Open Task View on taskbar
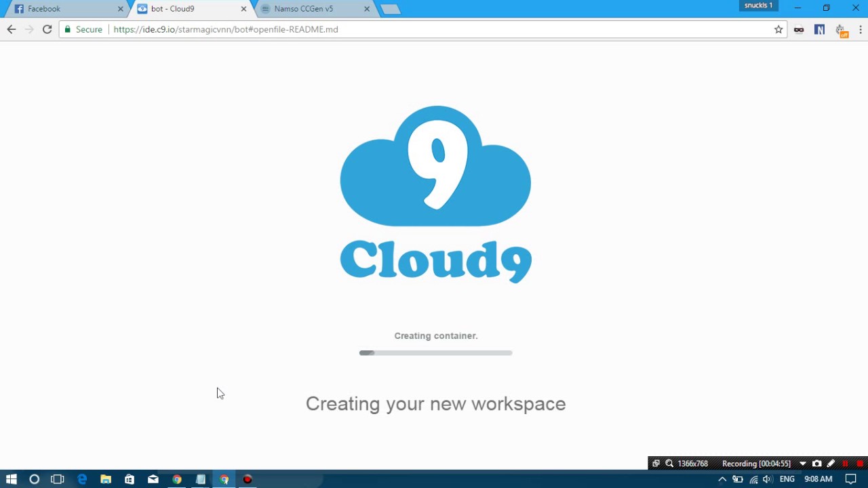 point(58,479)
